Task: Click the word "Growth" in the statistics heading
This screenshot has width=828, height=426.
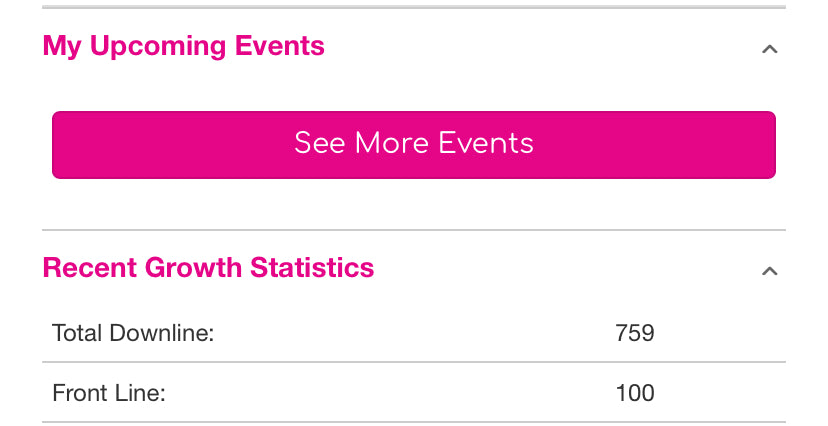Action: coord(194,268)
